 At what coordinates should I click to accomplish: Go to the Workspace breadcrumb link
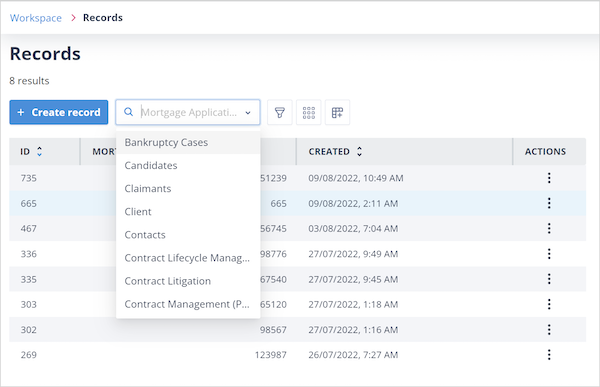(36, 18)
